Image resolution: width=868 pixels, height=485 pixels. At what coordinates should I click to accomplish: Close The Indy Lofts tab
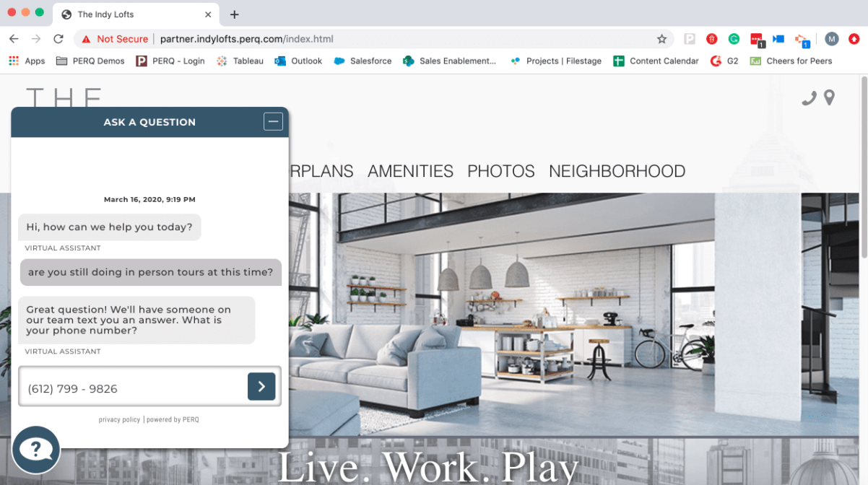[208, 14]
